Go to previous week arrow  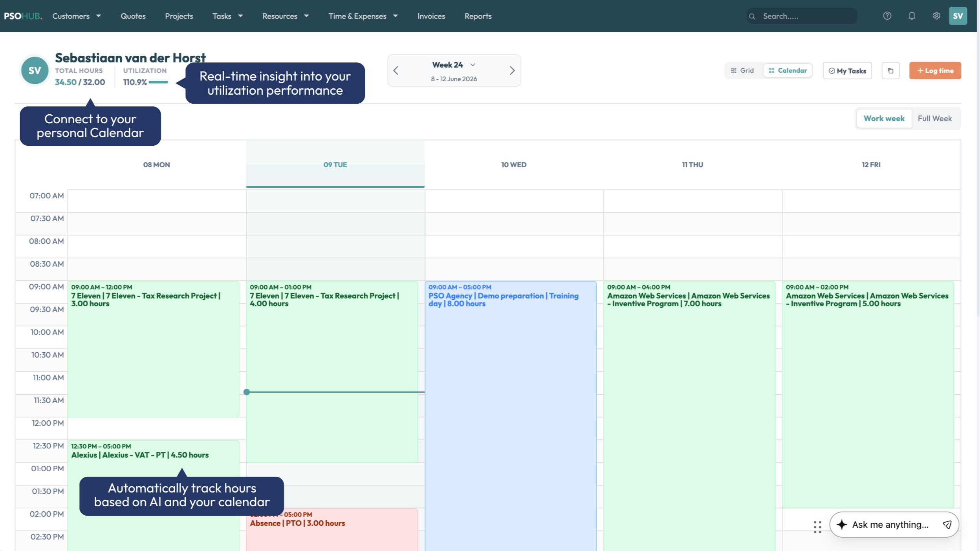pos(396,71)
